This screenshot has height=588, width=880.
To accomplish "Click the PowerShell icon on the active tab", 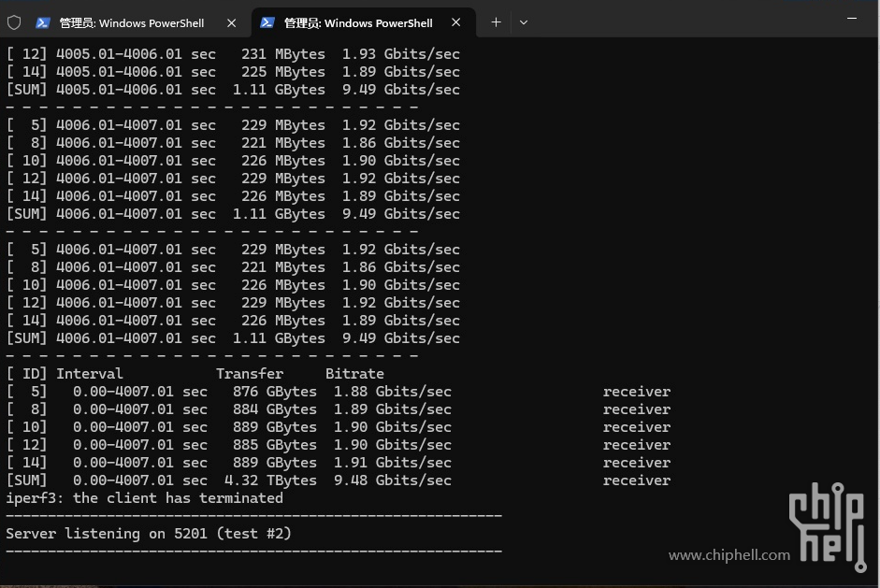I will [x=267, y=22].
